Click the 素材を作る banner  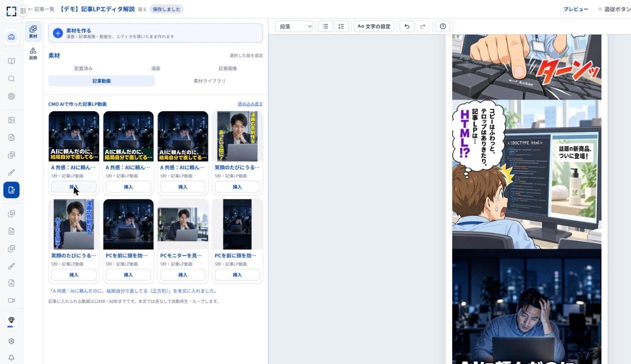(156, 33)
